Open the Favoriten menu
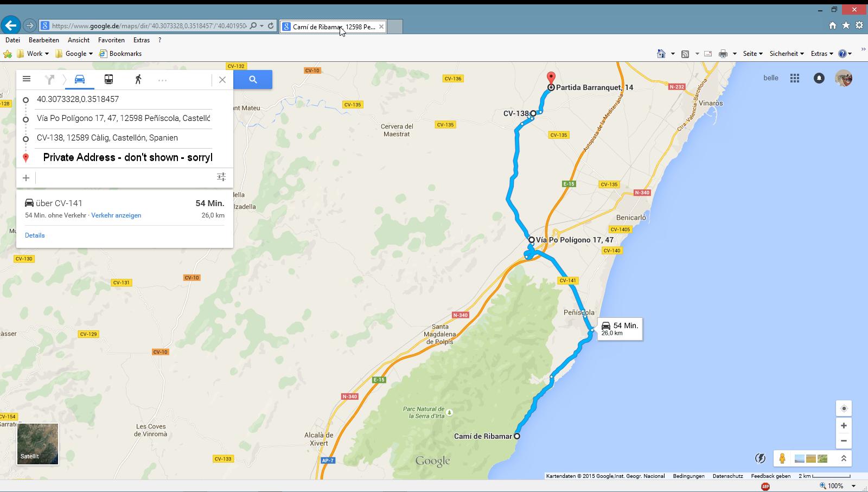 111,40
